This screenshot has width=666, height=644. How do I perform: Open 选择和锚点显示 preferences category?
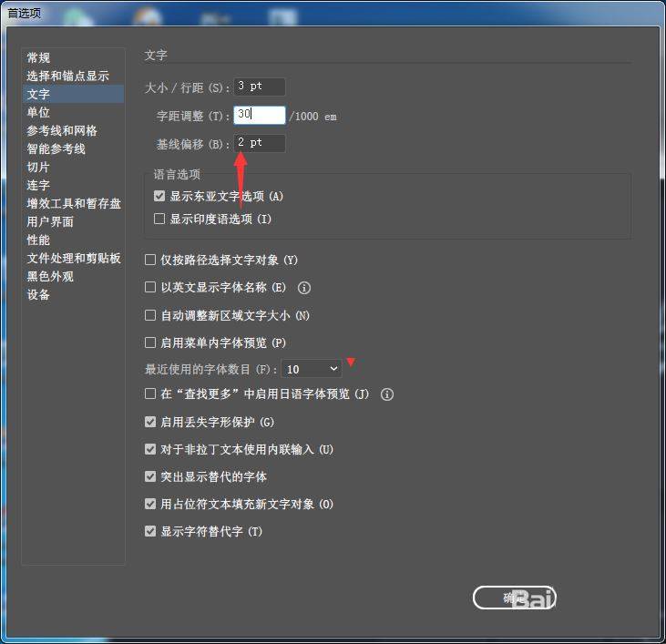coord(67,77)
